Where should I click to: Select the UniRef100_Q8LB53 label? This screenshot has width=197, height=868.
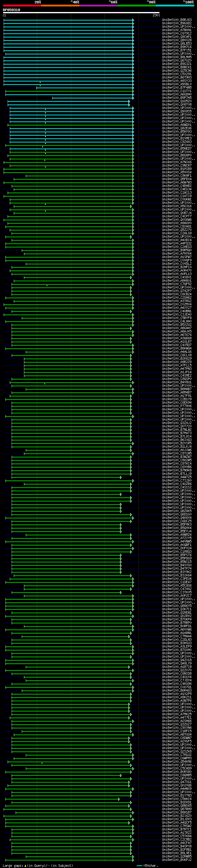coord(177,43)
